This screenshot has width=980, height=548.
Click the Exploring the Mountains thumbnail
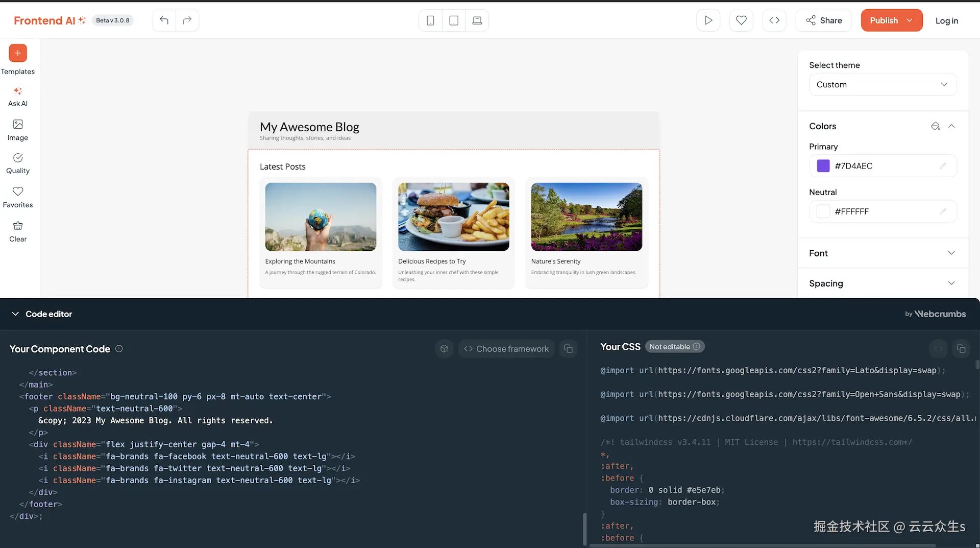321,217
